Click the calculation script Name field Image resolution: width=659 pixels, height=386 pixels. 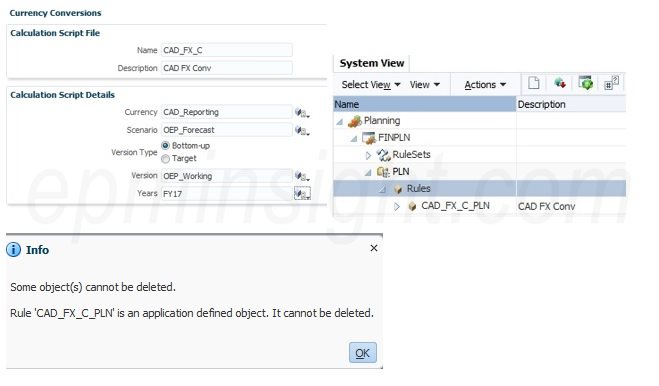point(227,50)
